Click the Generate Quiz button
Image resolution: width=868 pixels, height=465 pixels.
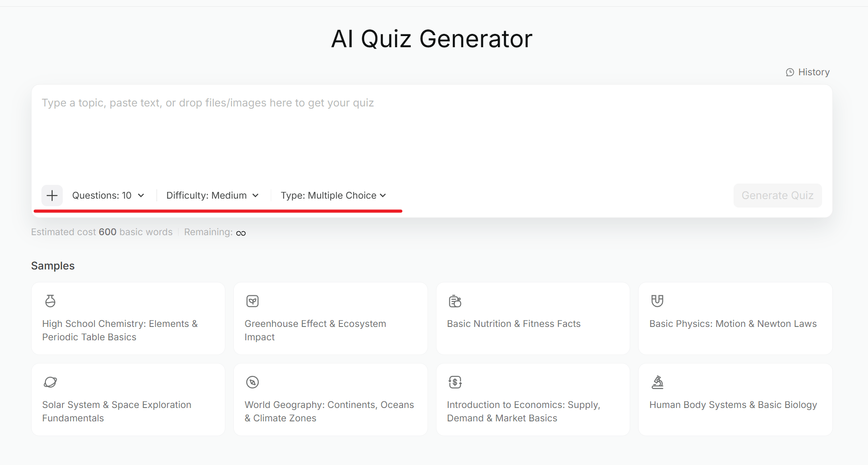(778, 196)
